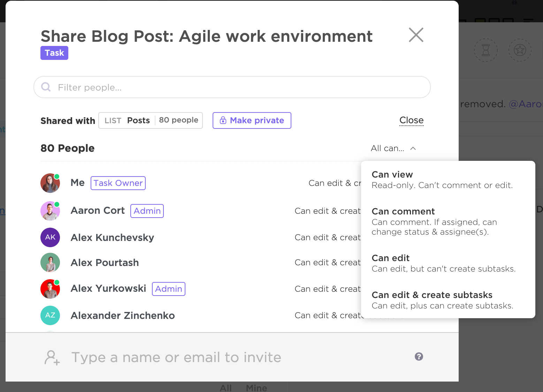543x392 pixels.
Task: Click the star favorite icon
Action: [520, 50]
